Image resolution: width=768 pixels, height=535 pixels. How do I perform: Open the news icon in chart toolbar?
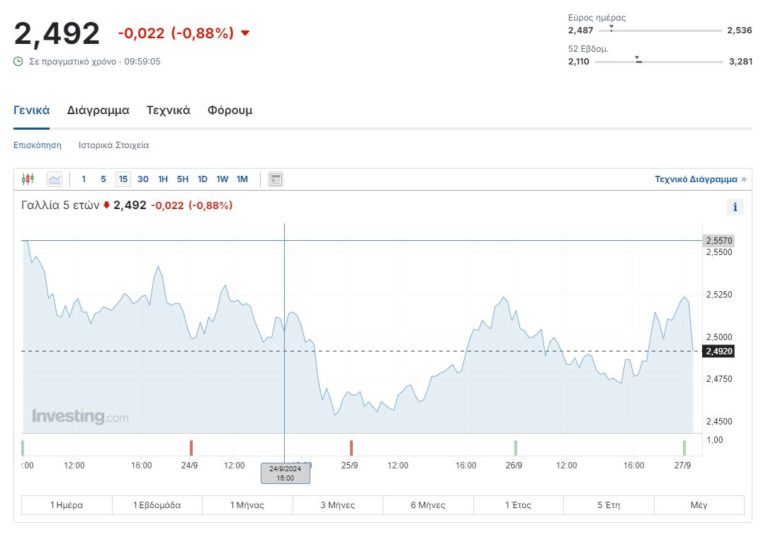click(x=276, y=179)
